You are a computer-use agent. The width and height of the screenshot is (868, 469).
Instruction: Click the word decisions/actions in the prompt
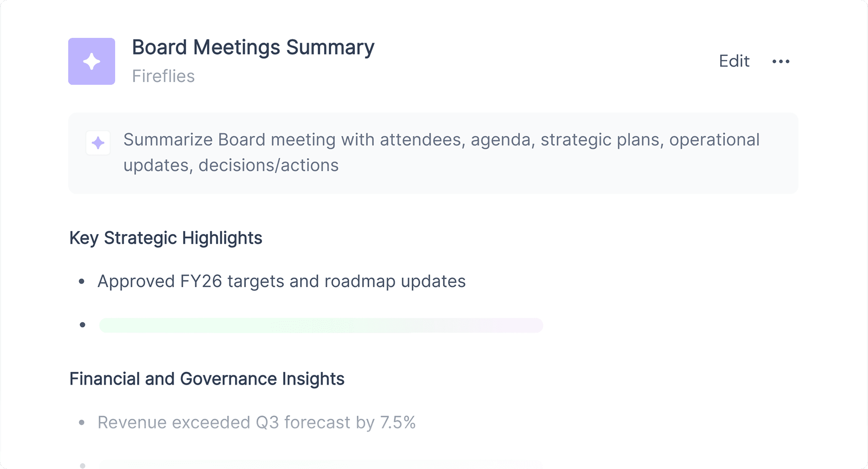point(268,165)
